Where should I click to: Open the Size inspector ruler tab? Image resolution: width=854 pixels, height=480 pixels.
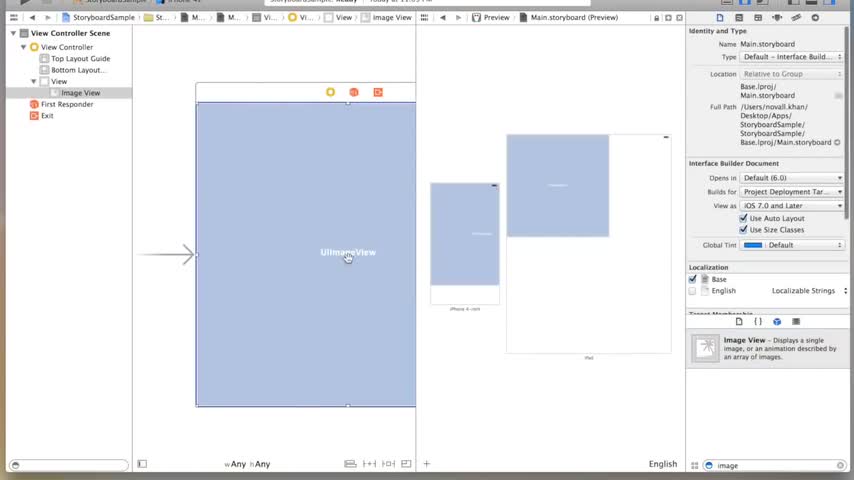[x=796, y=17]
